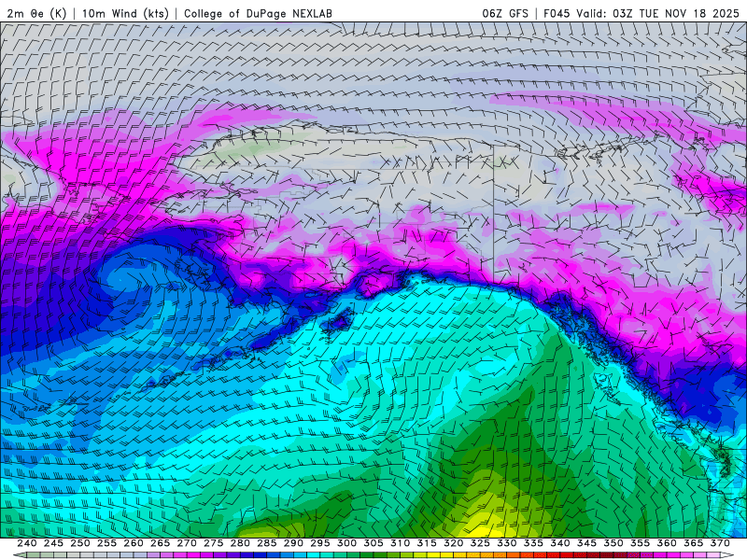Click the 310 colorbar label

click(x=401, y=543)
